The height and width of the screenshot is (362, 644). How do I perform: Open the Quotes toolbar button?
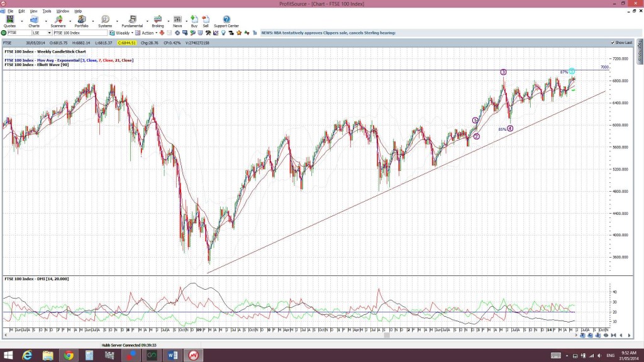click(9, 21)
